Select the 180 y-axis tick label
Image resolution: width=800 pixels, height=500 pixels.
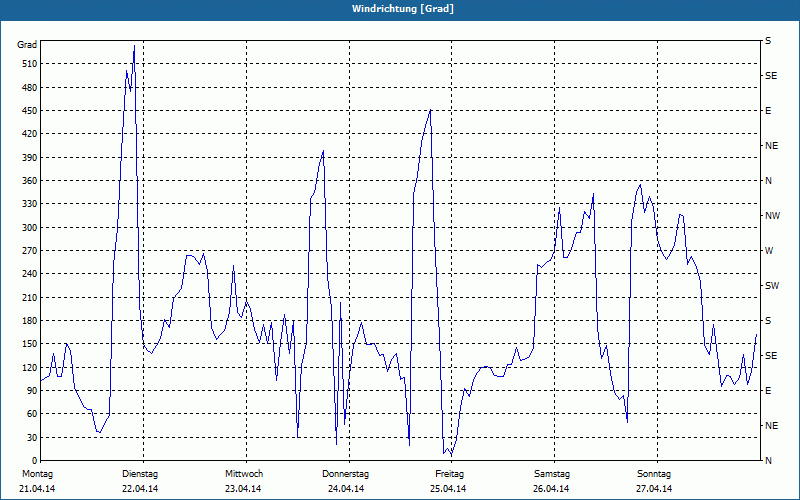click(x=30, y=321)
